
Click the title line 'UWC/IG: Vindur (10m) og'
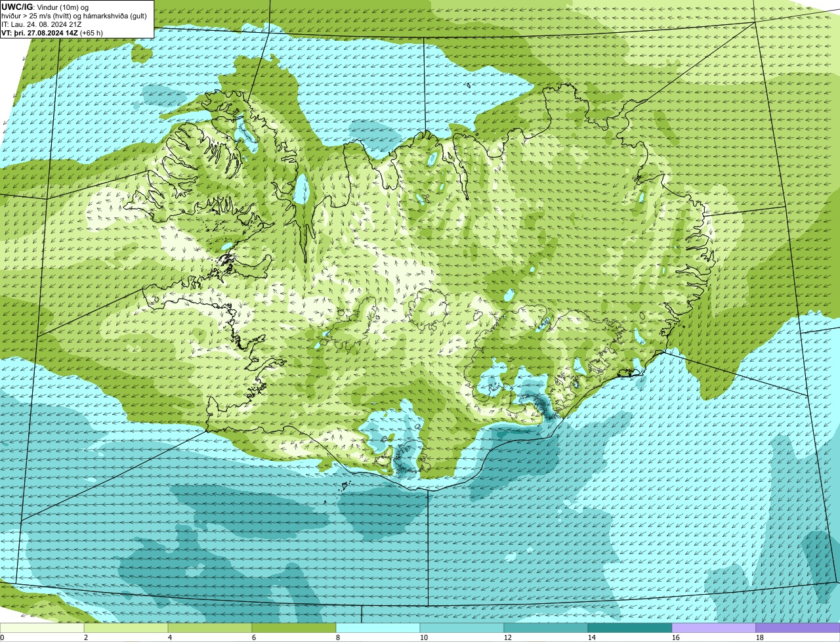(x=45, y=7)
